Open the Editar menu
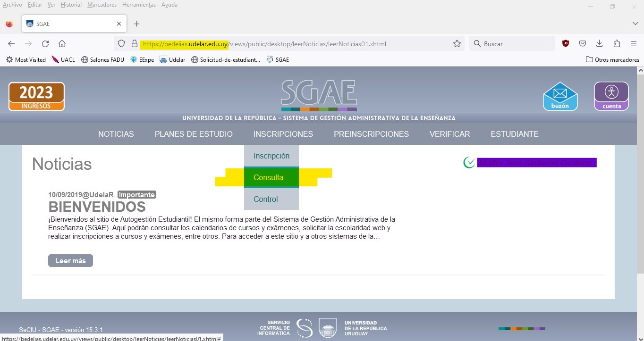644x341 pixels. coord(35,5)
